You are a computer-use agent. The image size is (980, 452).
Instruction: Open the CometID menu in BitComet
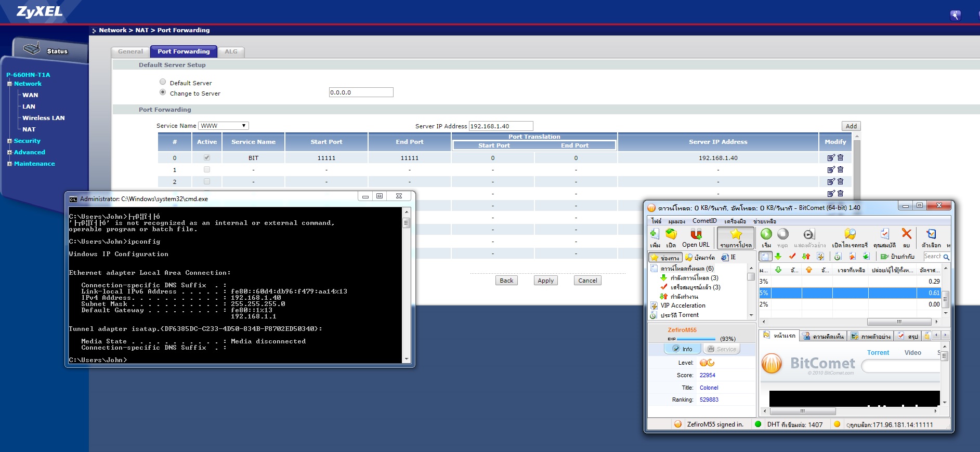(x=704, y=221)
